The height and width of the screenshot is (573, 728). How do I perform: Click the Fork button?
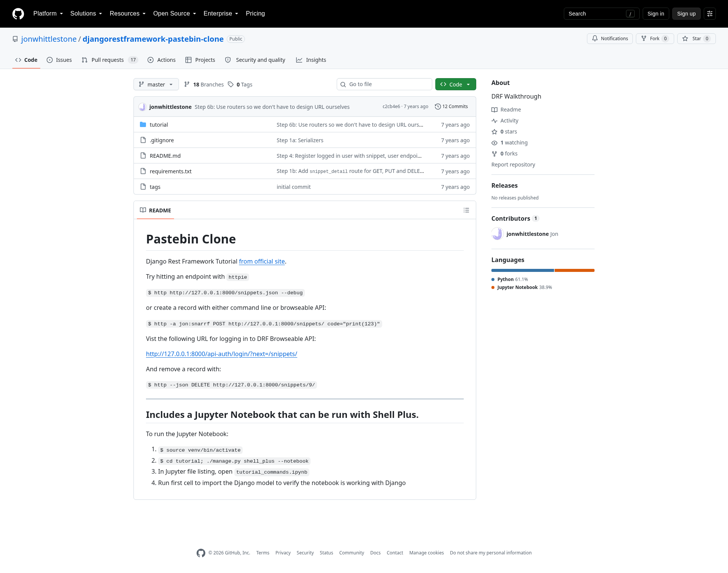(655, 39)
